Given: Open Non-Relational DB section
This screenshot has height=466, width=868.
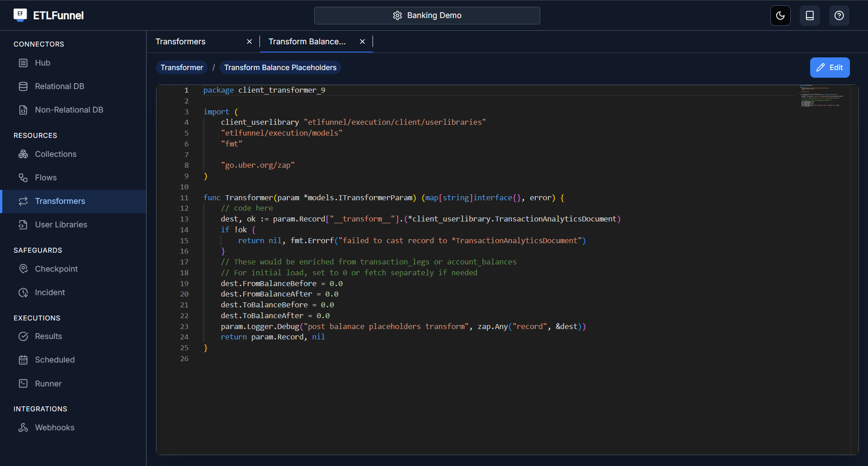Looking at the screenshot, I should (69, 110).
